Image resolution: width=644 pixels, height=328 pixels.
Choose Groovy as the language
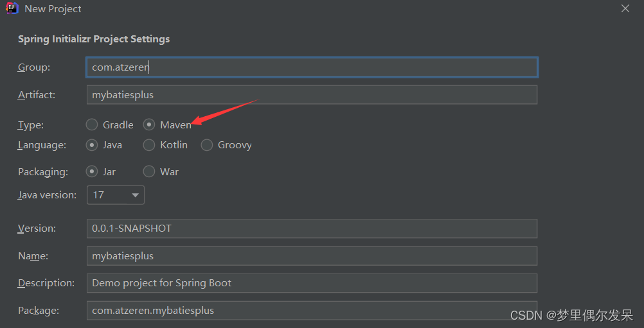207,145
